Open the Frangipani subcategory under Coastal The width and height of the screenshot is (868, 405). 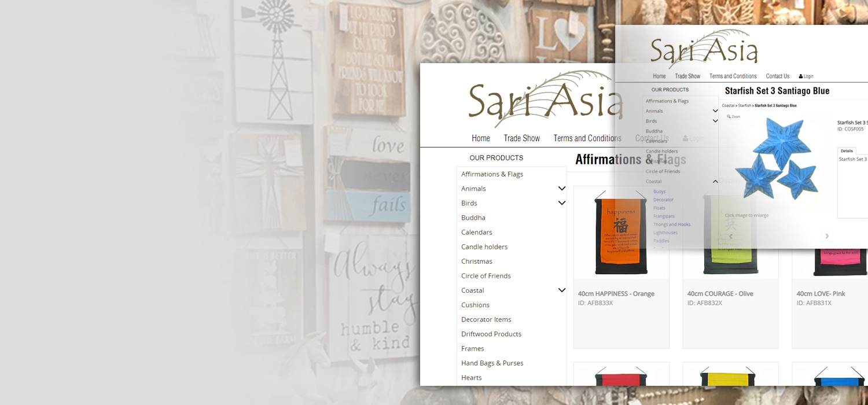click(x=664, y=216)
